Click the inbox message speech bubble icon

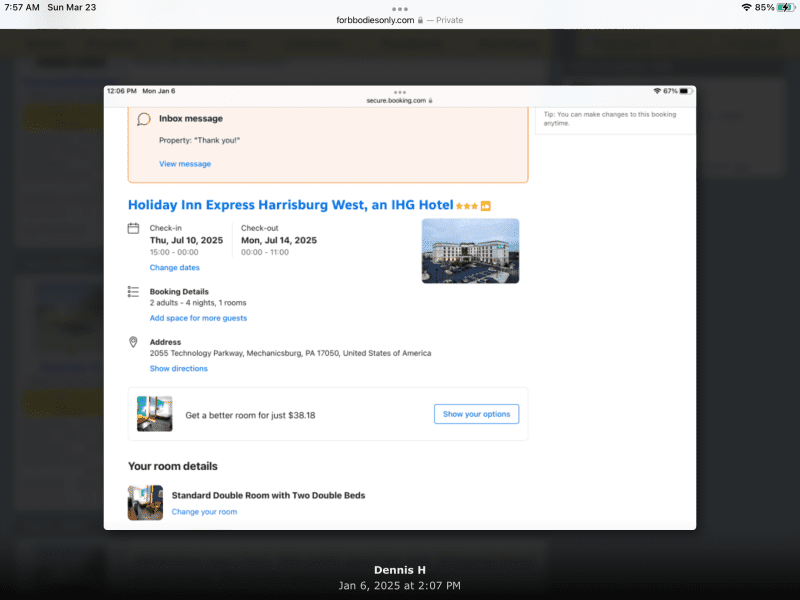[x=144, y=119]
